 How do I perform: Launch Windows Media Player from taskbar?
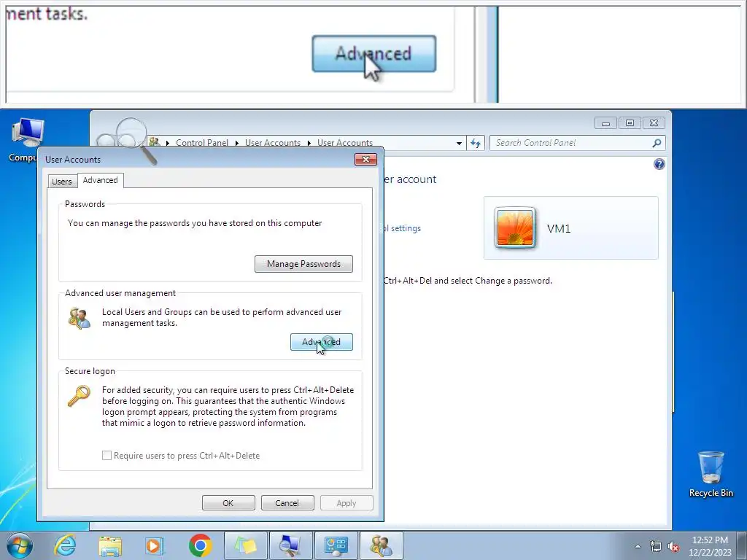155,545
